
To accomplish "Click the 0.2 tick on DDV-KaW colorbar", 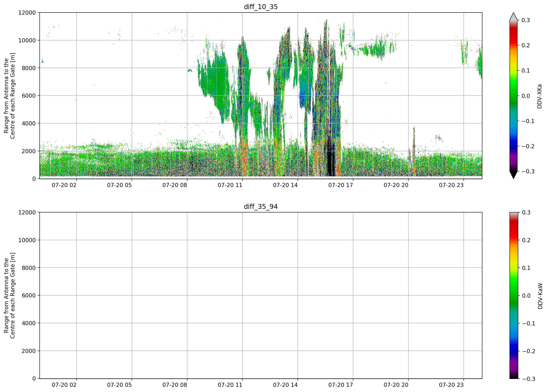I will 526,240.
